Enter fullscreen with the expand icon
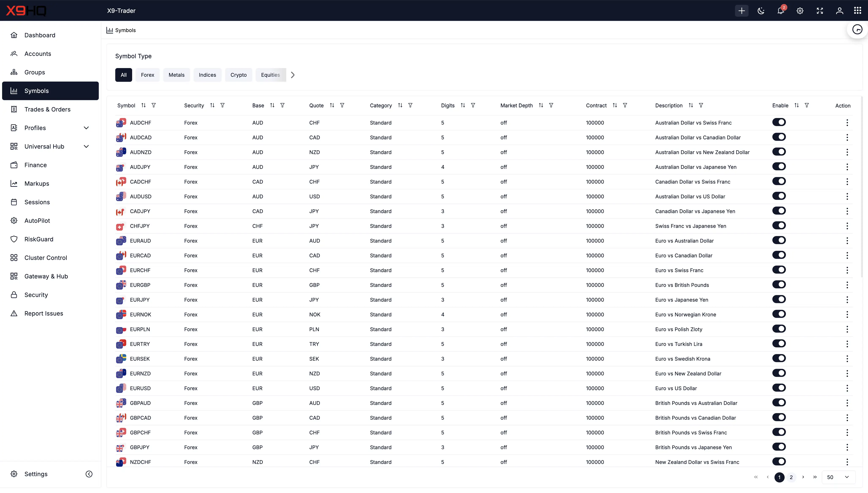The image size is (868, 493). tap(819, 11)
